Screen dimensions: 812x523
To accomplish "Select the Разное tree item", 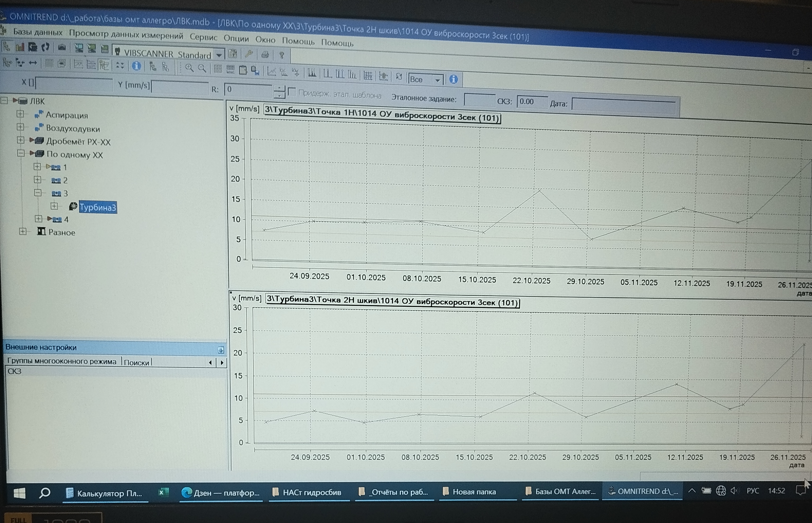I will (x=61, y=233).
